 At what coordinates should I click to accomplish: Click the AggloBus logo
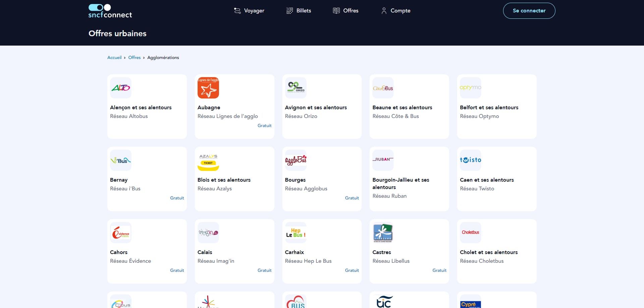click(296, 160)
